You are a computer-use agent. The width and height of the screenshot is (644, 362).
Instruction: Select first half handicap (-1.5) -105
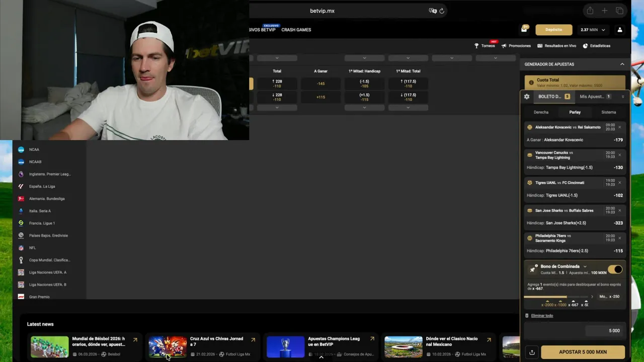pyautogui.click(x=364, y=83)
